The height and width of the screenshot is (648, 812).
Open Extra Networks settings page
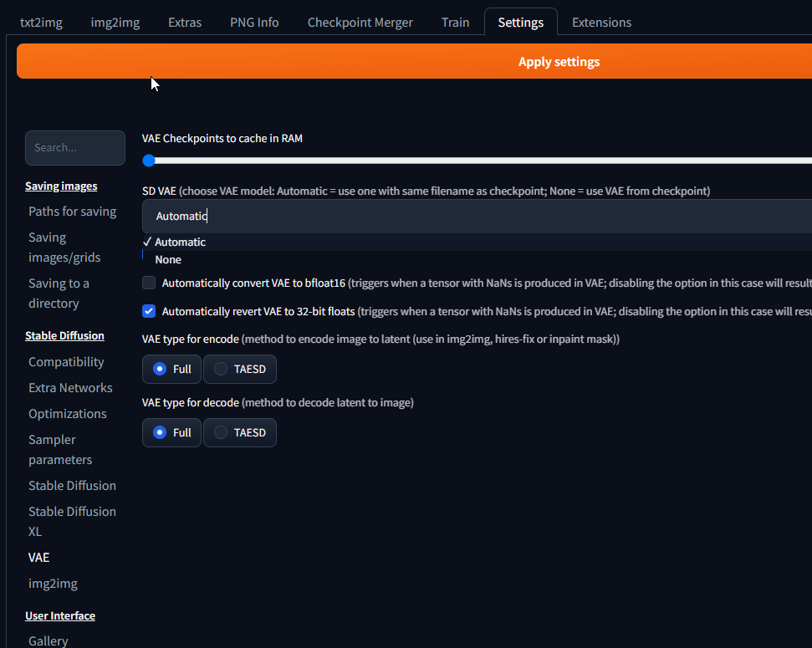pyautogui.click(x=70, y=387)
